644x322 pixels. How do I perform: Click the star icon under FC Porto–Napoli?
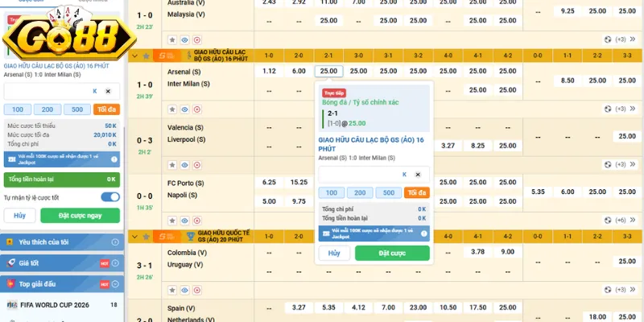171,220
